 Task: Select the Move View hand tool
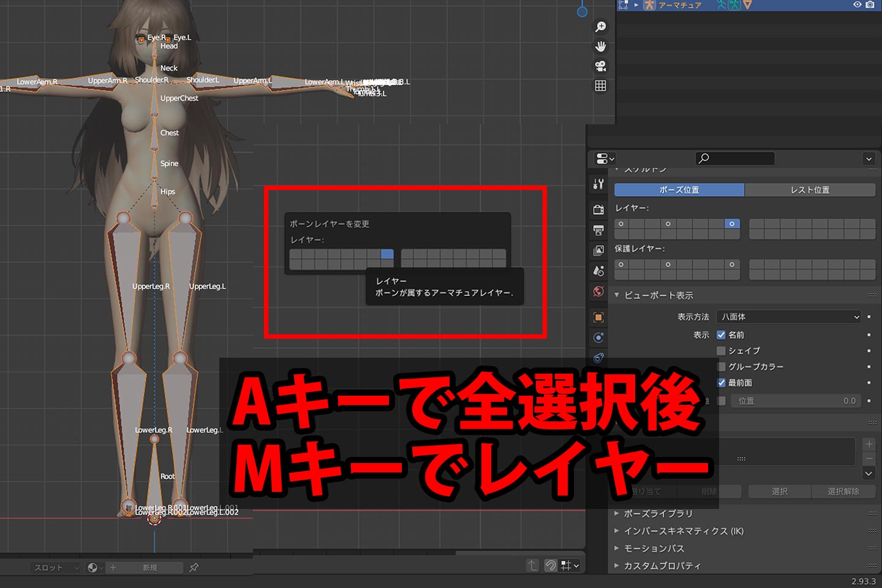coord(600,46)
